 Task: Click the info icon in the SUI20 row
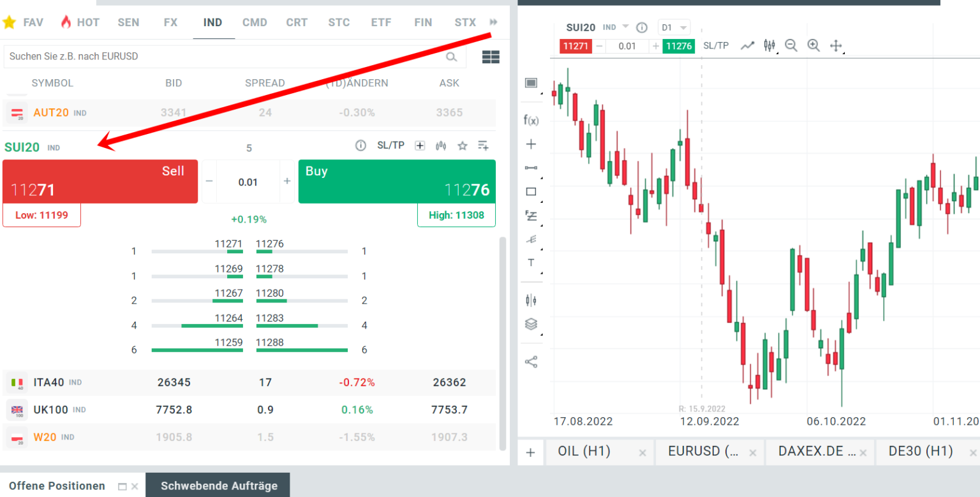[x=360, y=145]
